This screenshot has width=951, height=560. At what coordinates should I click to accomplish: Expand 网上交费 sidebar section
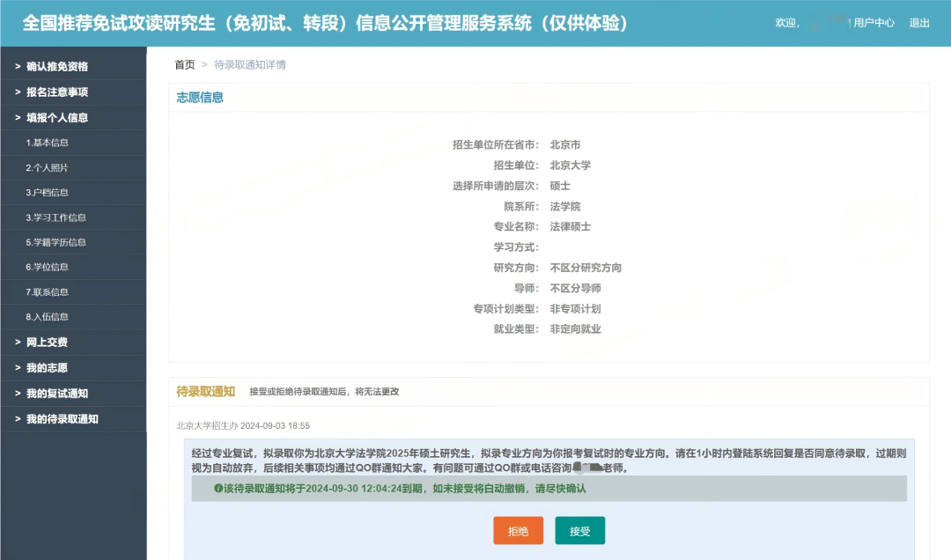point(47,342)
